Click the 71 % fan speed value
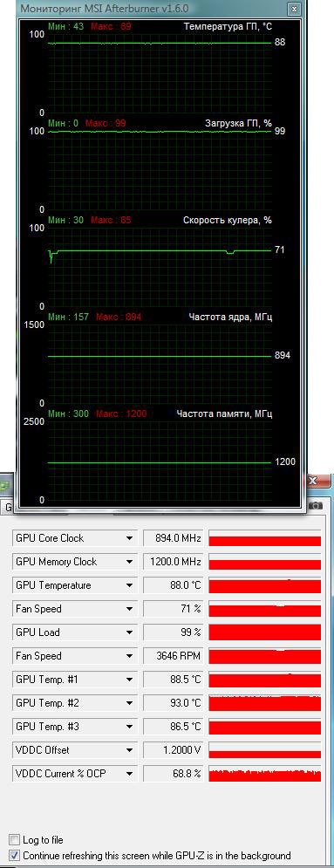The height and width of the screenshot is (868, 334). tap(174, 609)
